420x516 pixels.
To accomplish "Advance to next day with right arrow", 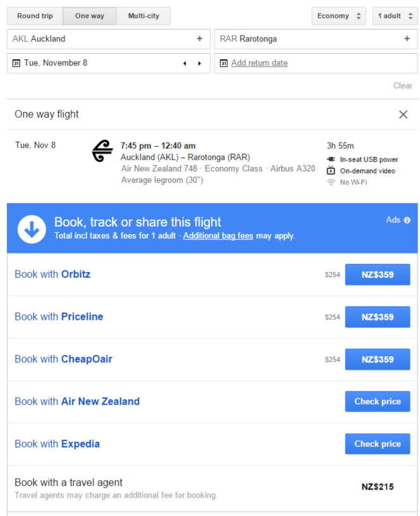I will 199,63.
